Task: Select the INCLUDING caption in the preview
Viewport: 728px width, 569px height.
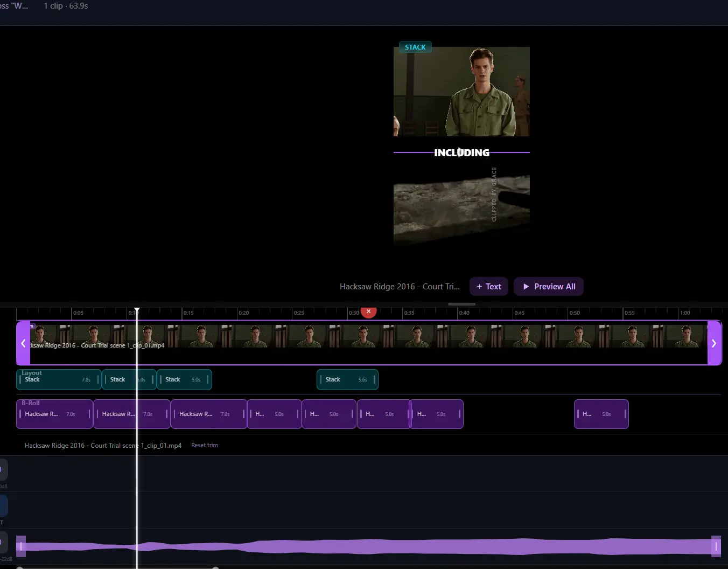Action: coord(462,152)
